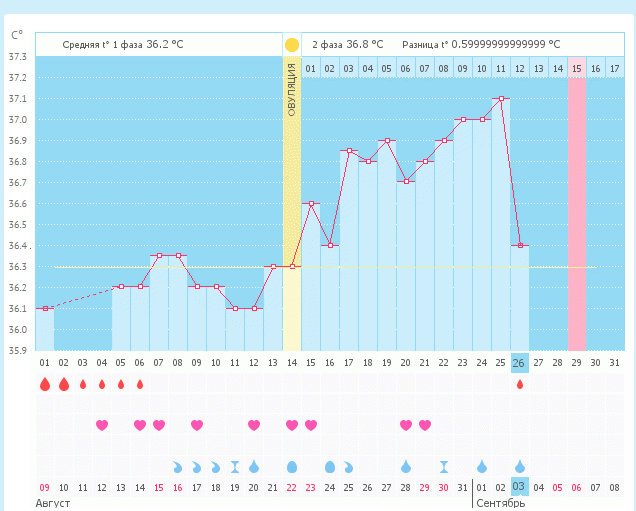Click the heart icon on cycle day 21

(425, 425)
